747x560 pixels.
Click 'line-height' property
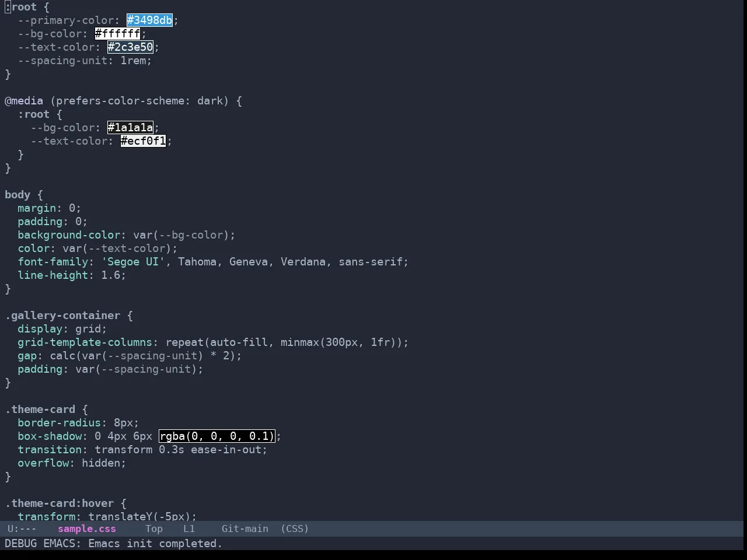click(53, 275)
